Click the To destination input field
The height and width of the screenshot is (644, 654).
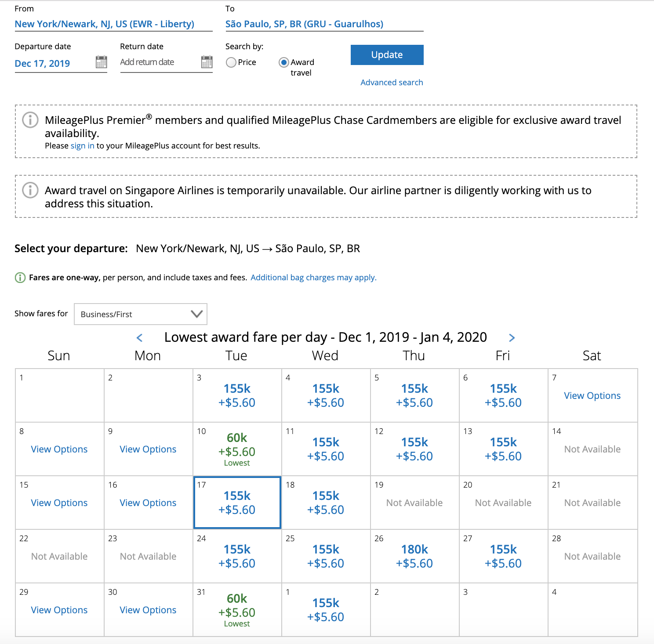[304, 24]
